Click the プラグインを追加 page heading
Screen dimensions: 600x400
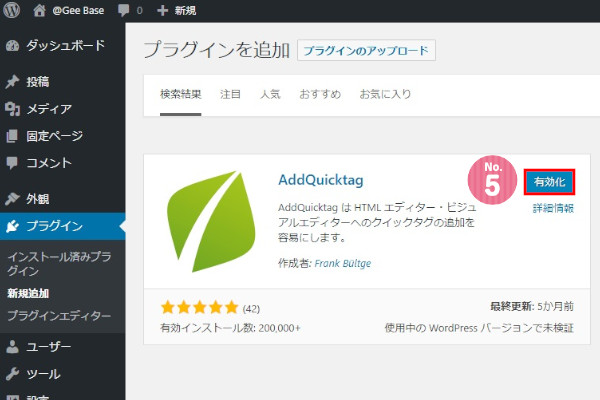click(x=217, y=50)
